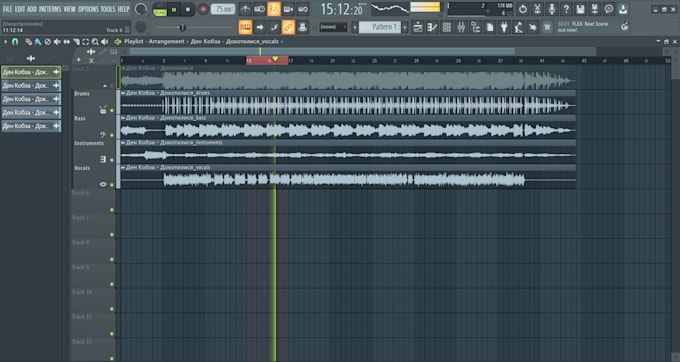Click the Drums track drum icon
This screenshot has width=680, height=362.
[103, 110]
